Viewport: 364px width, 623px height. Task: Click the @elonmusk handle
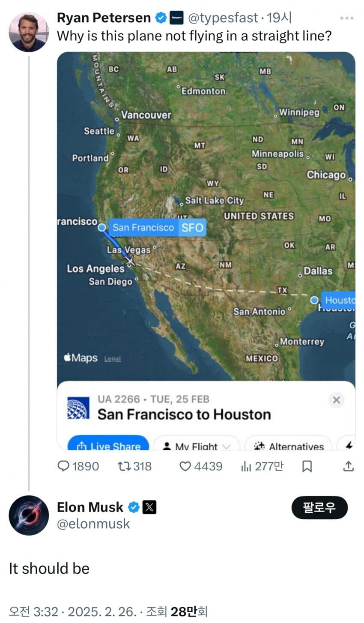(x=93, y=524)
